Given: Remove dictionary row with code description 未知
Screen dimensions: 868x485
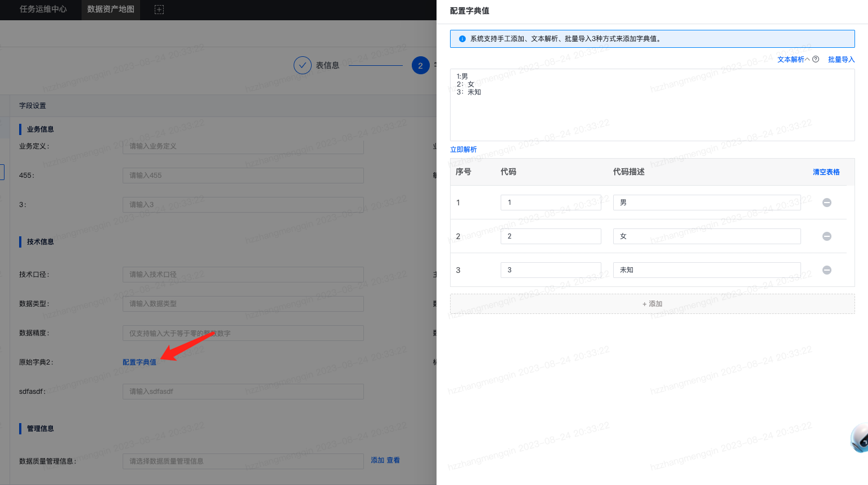Looking at the screenshot, I should coord(827,270).
